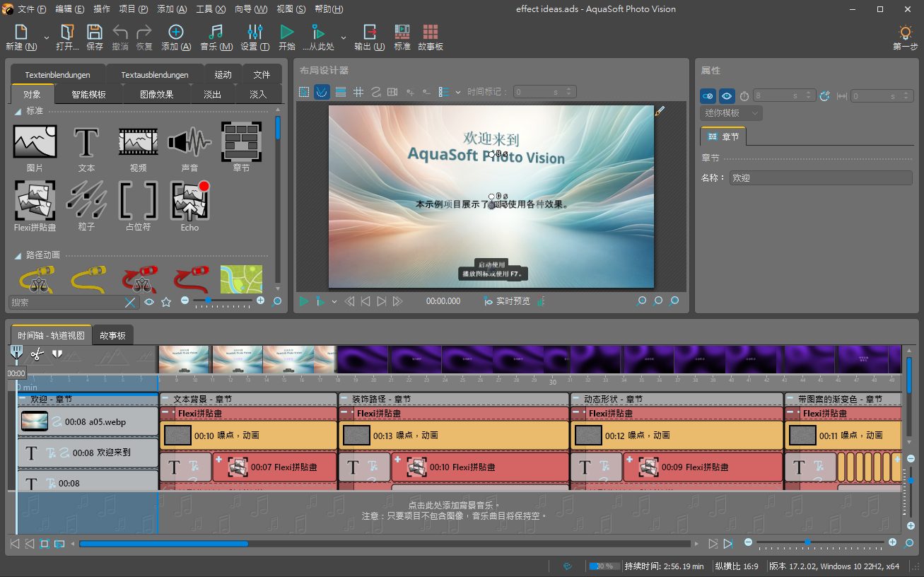
Task: Open the 文件 menu
Action: (31, 9)
